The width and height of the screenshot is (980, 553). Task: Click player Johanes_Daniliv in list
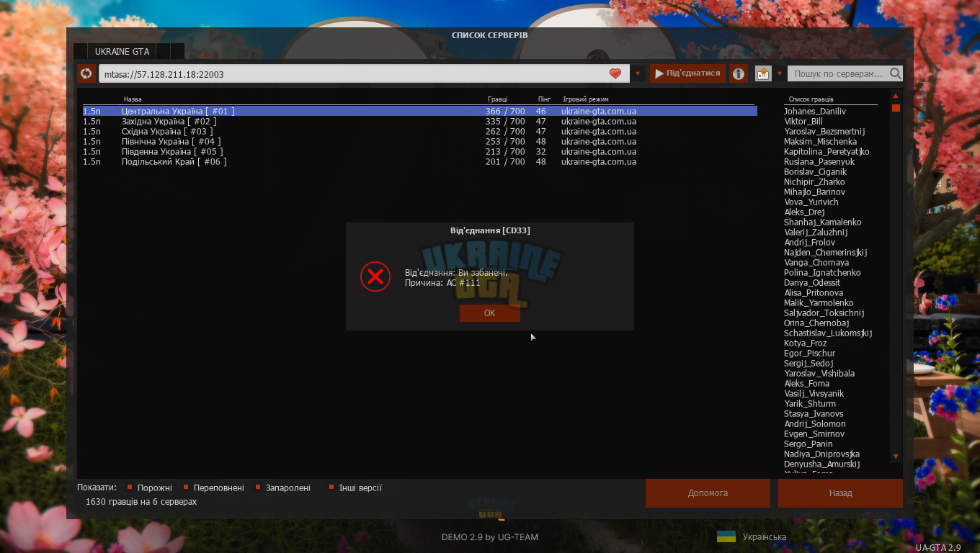click(815, 112)
